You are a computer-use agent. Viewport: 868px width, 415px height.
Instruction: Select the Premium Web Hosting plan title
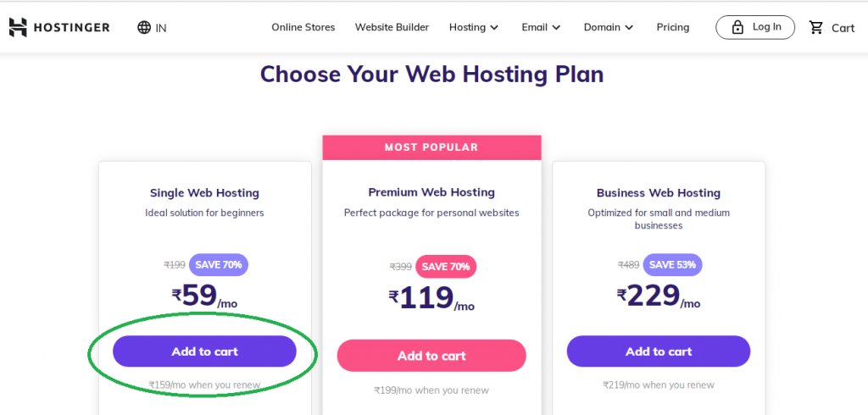[431, 192]
